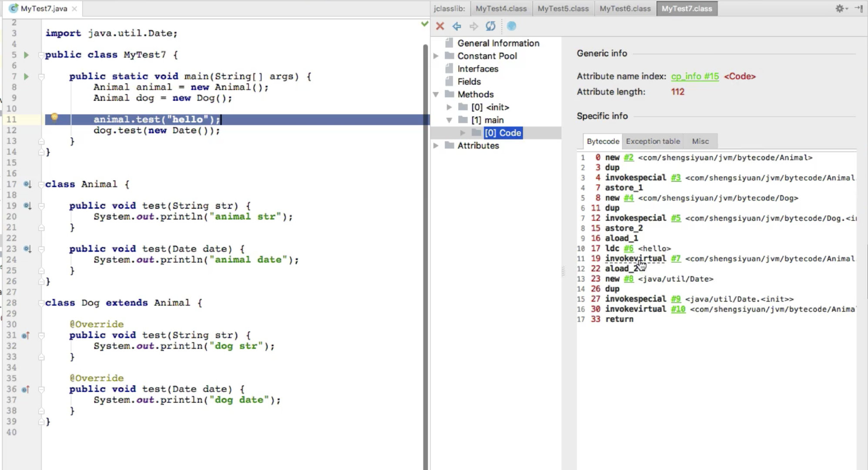Screen dimensions: 868x470
Task: Select the [0] Code tree item
Action: pyautogui.click(x=503, y=133)
